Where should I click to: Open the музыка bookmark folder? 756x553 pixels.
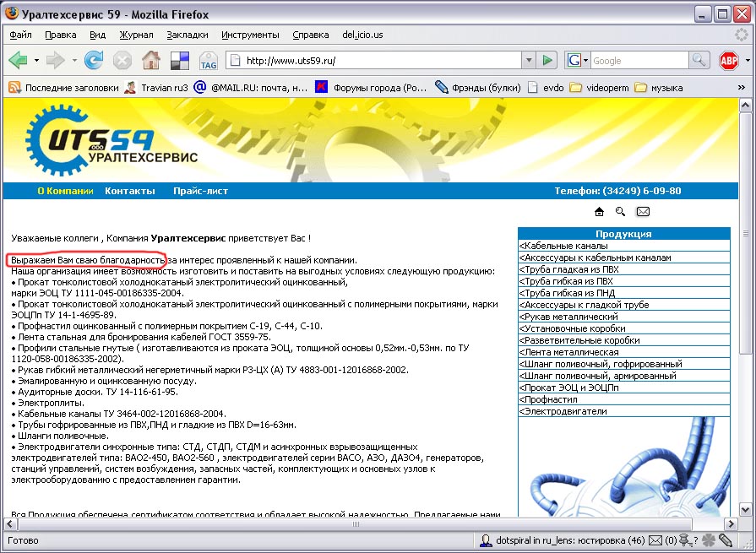(x=659, y=88)
